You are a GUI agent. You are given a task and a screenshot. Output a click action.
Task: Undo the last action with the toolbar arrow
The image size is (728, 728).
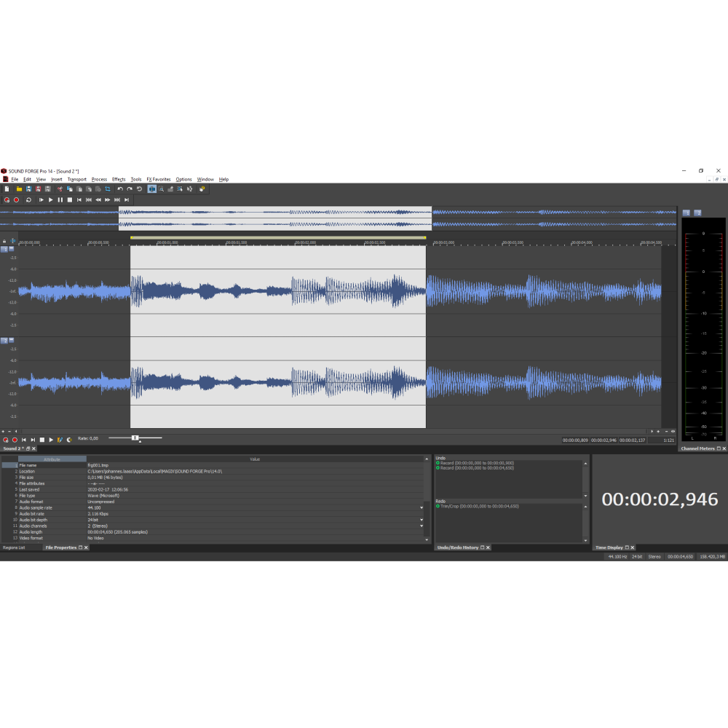point(120,189)
